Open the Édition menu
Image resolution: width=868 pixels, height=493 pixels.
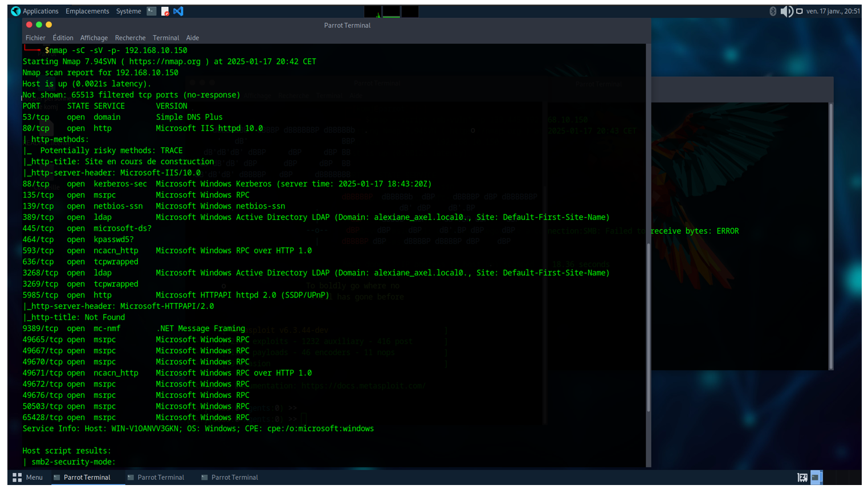(63, 38)
